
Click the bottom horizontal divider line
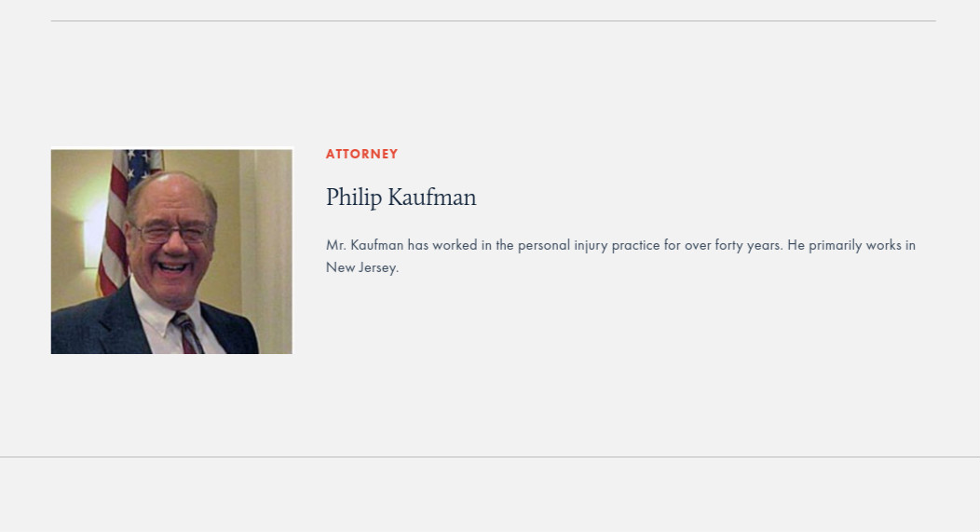coord(490,457)
